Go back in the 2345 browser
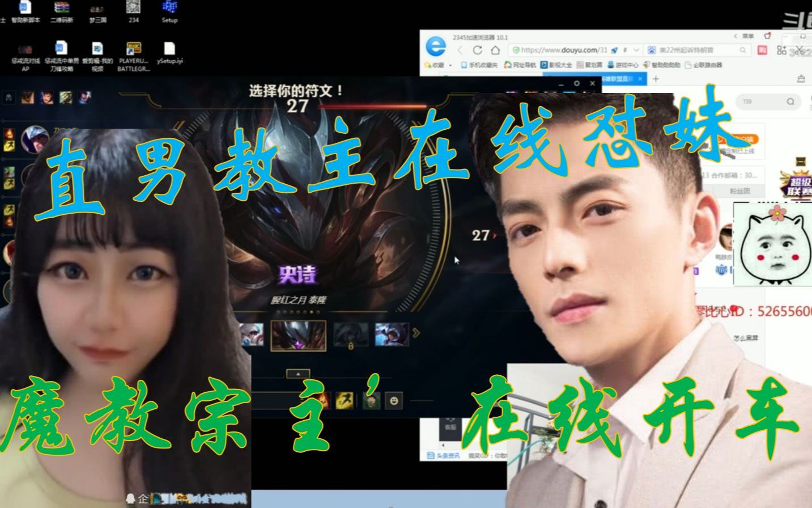812x508 pixels. 460,50
